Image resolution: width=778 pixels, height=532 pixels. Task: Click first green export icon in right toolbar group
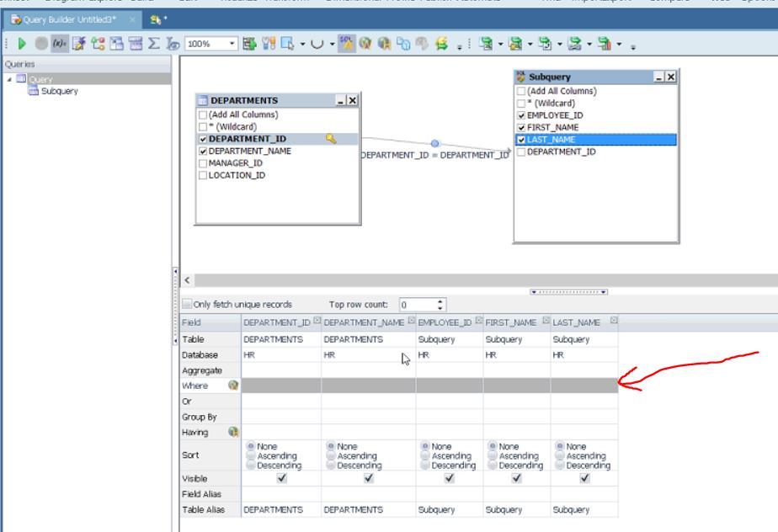(486, 44)
